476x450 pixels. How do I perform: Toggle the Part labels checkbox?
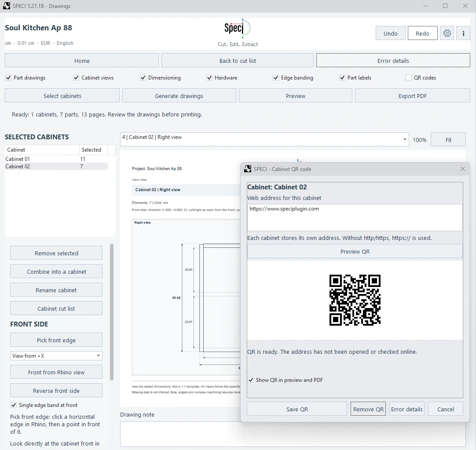click(x=342, y=78)
